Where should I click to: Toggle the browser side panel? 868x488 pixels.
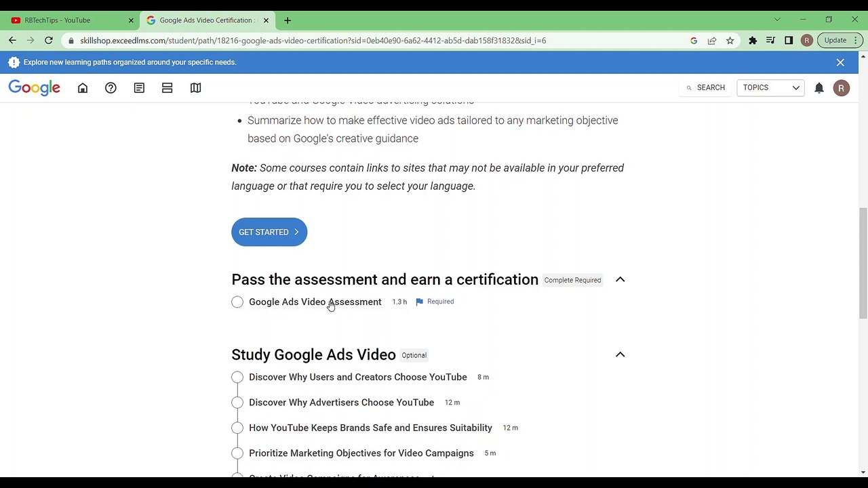pyautogui.click(x=789, y=41)
